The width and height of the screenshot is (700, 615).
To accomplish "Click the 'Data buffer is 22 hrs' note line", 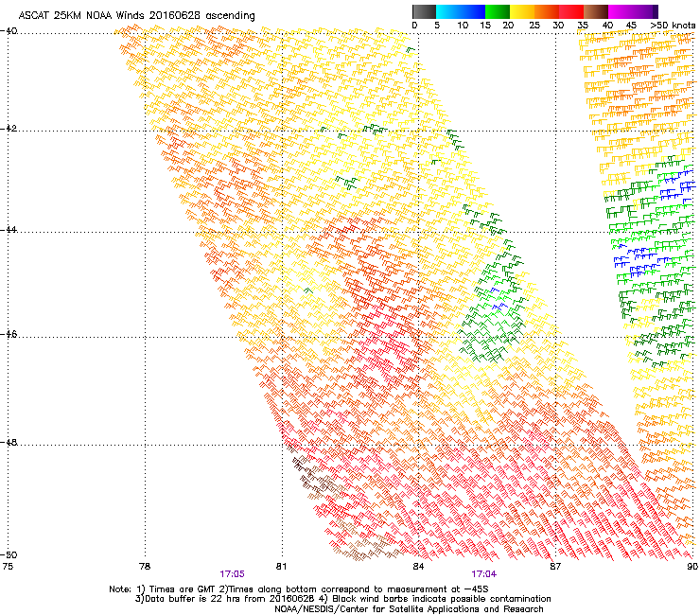I will pyautogui.click(x=342, y=599).
